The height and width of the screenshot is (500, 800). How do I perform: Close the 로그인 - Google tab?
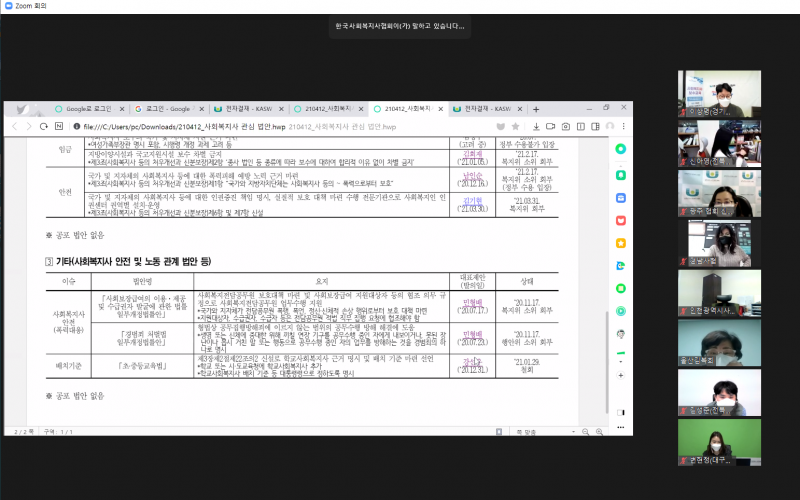tap(202, 109)
